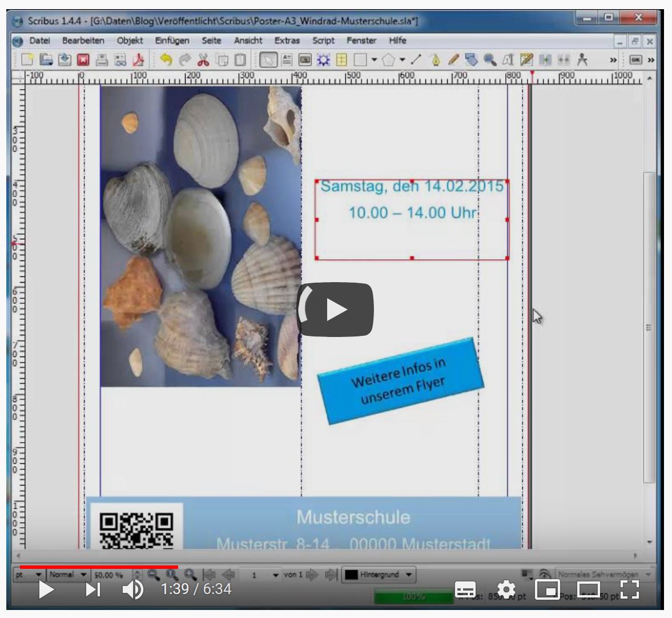Select the Insert Table tool

(x=341, y=59)
